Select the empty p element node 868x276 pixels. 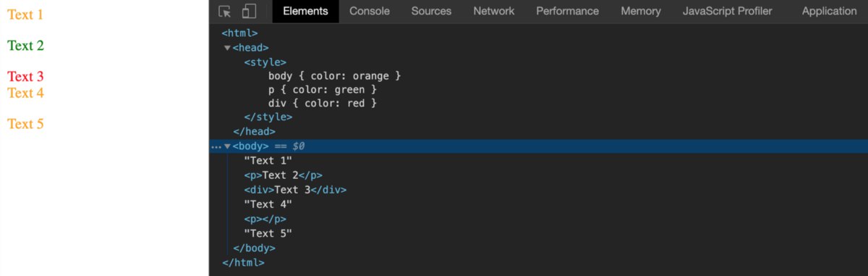point(265,219)
